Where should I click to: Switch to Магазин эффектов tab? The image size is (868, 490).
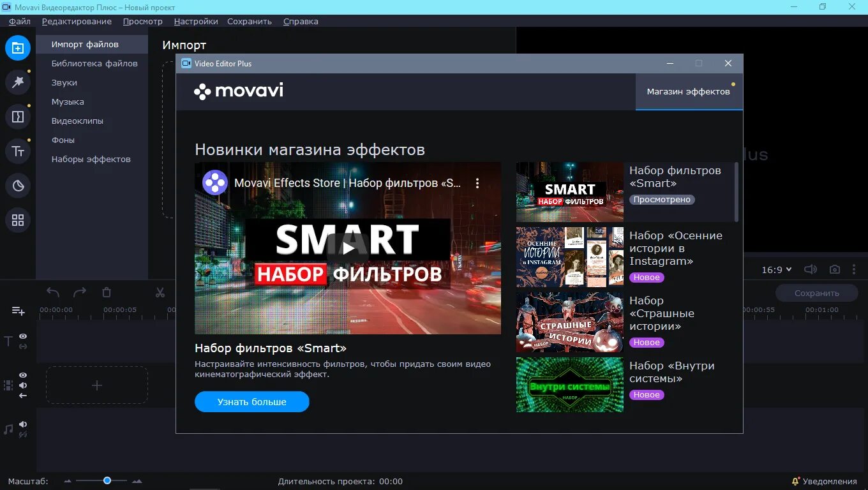click(689, 91)
